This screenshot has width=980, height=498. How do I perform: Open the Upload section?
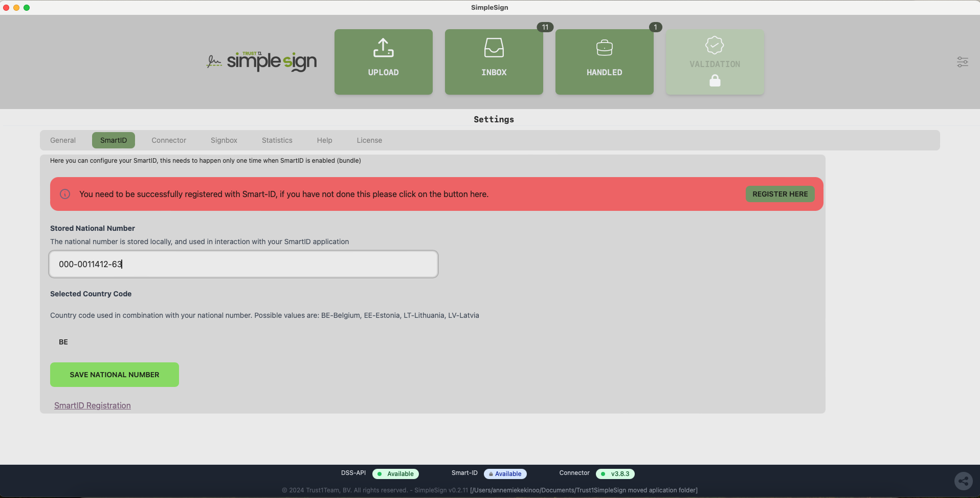(384, 62)
